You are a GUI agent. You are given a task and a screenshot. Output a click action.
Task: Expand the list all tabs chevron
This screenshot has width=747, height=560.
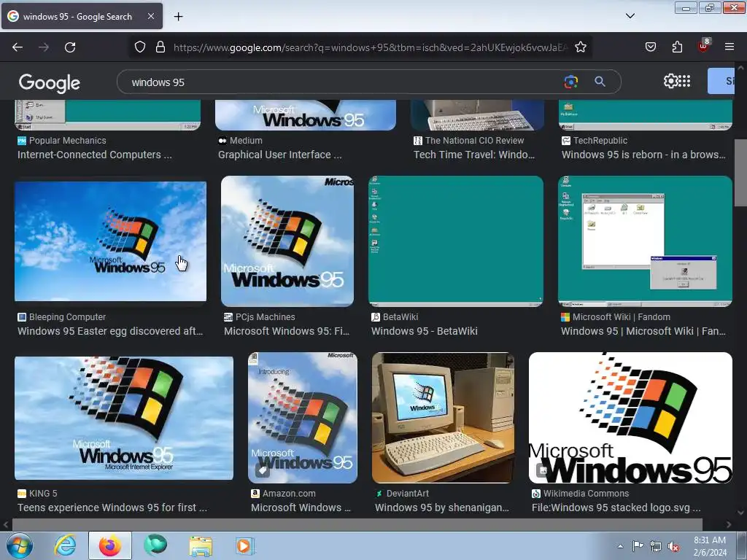(x=630, y=16)
